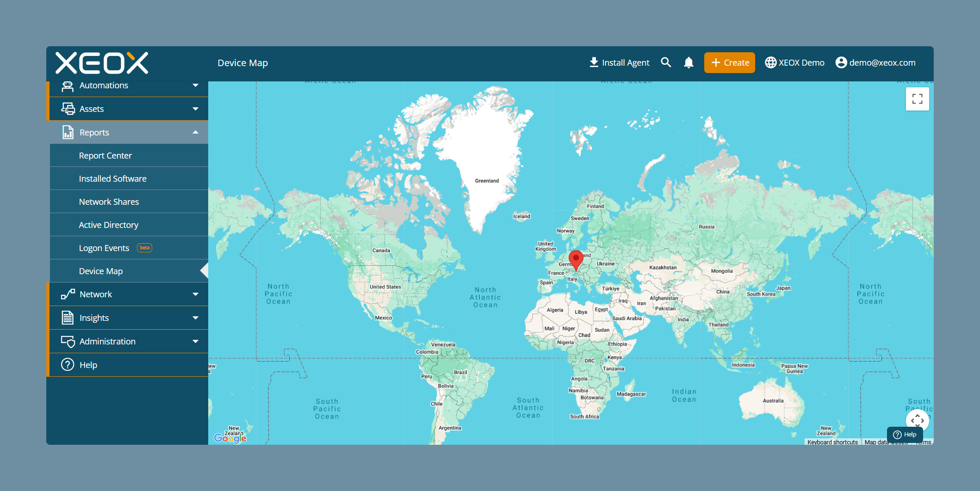Click the Insights sidebar icon

68,318
